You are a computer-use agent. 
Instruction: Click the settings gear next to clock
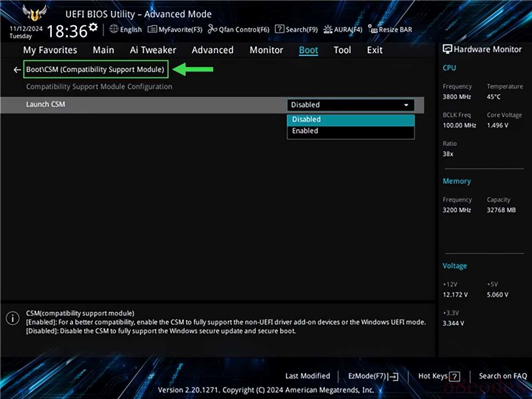(x=93, y=27)
